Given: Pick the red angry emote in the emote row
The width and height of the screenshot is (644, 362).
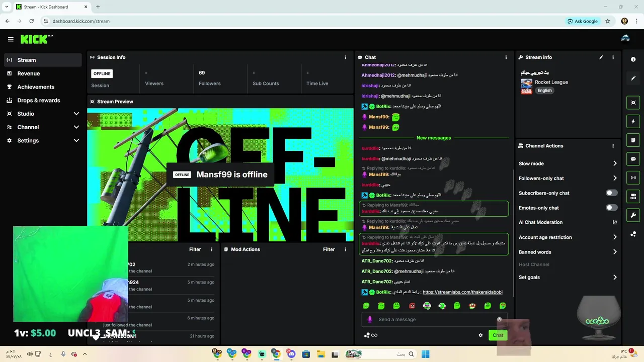Looking at the screenshot, I should pos(412,306).
